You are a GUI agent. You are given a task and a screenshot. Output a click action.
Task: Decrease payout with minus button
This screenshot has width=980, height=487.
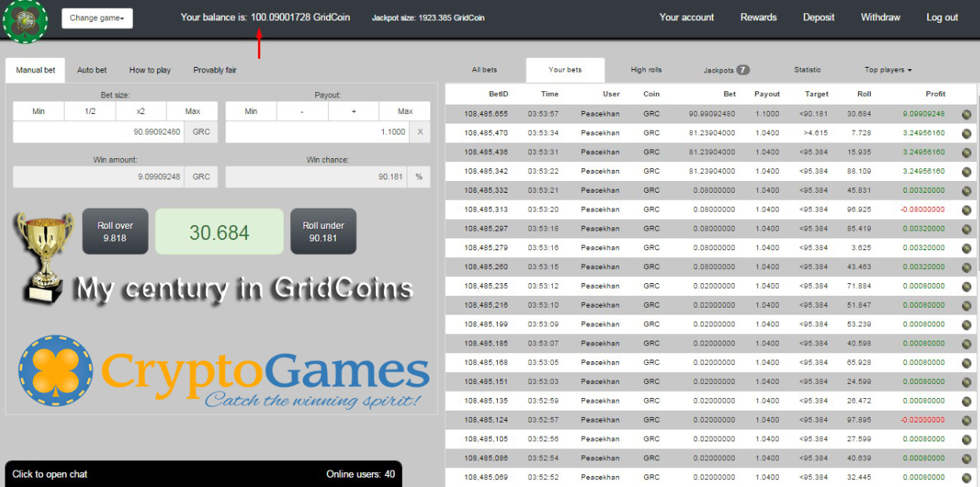point(303,111)
